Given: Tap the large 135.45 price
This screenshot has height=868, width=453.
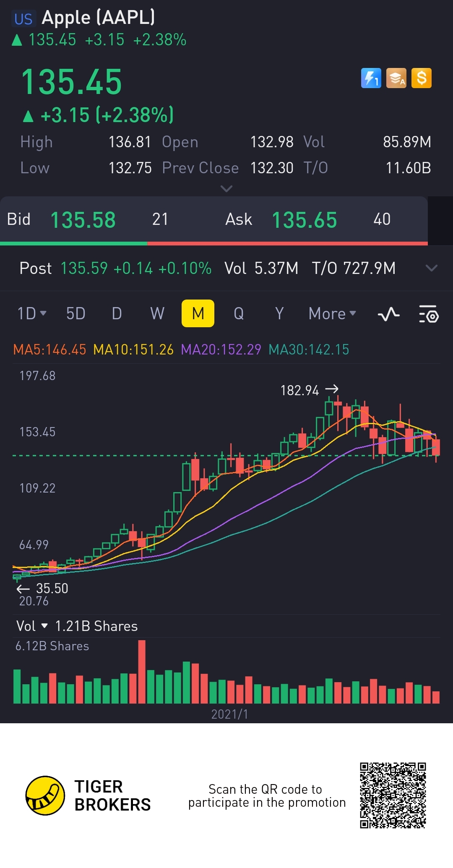Looking at the screenshot, I should pos(72,82).
